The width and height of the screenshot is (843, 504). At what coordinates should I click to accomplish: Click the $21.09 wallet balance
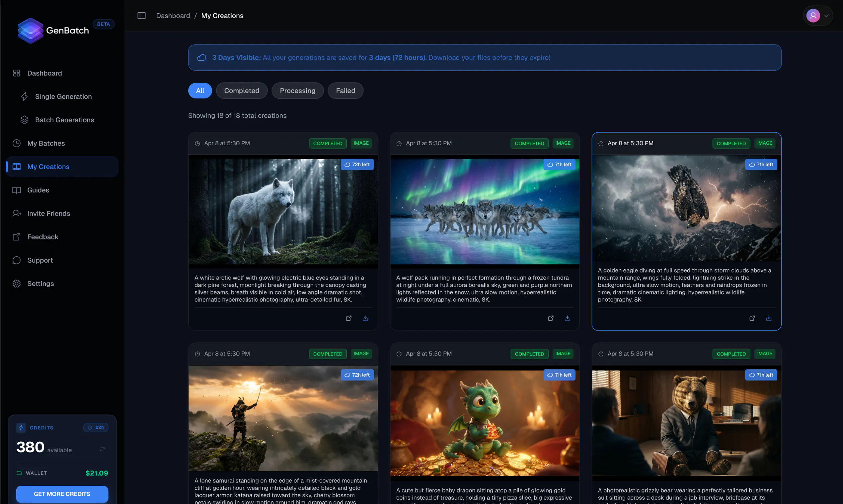pyautogui.click(x=97, y=473)
